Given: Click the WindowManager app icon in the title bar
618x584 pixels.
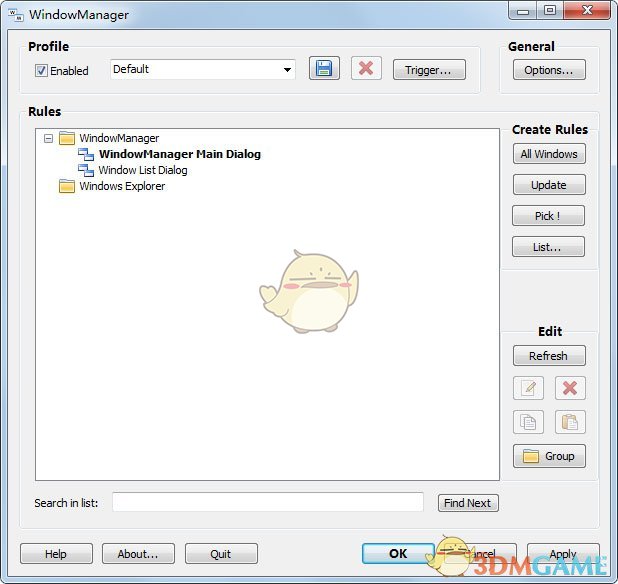Looking at the screenshot, I should 16,15.
